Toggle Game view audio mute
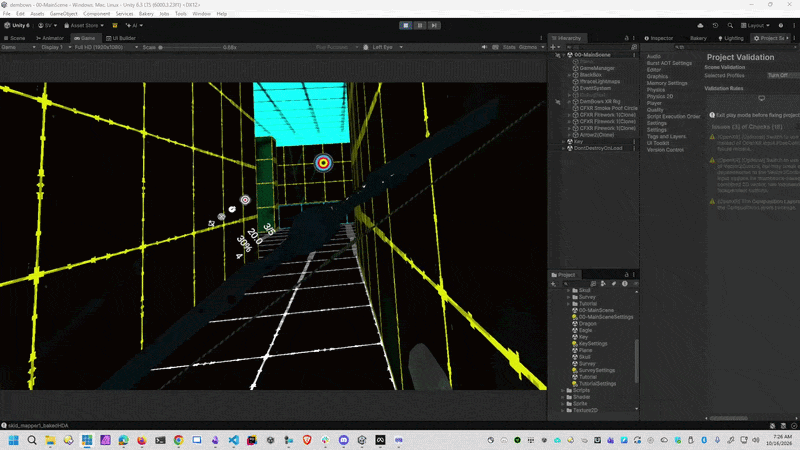This screenshot has width=800, height=450. (484, 47)
